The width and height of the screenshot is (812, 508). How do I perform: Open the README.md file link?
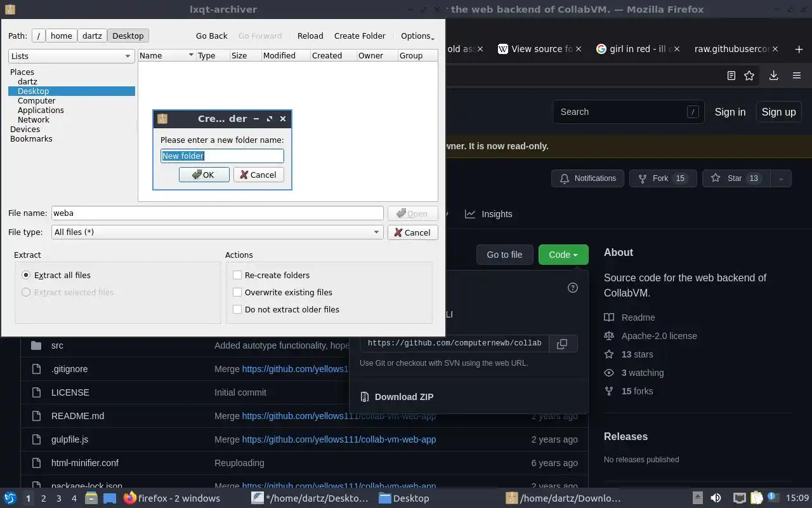point(77,416)
